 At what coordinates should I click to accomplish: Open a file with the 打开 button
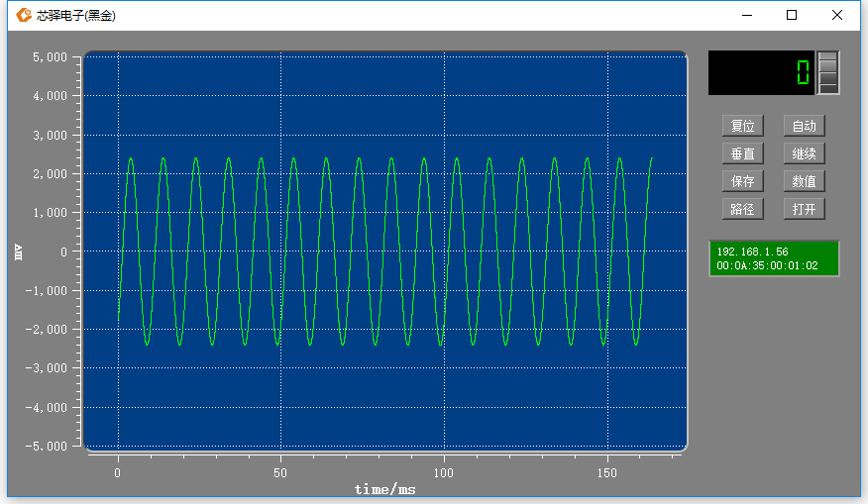click(805, 209)
